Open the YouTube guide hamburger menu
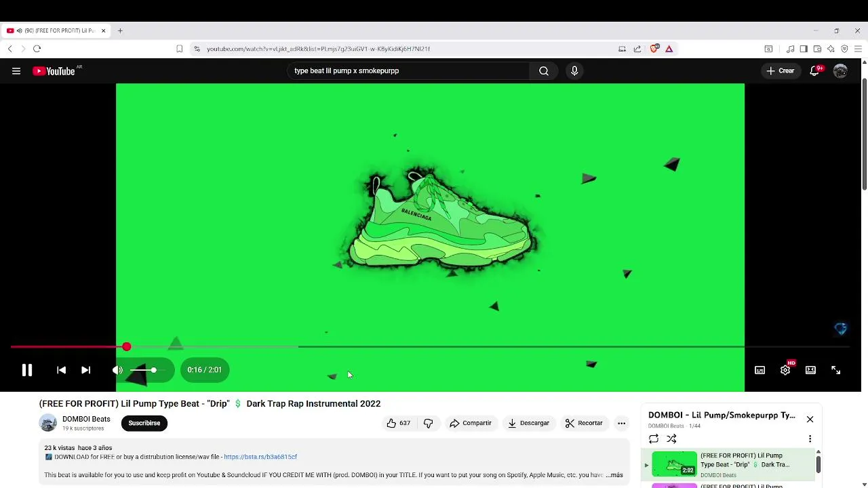This screenshot has height=488, width=868. 16,70
